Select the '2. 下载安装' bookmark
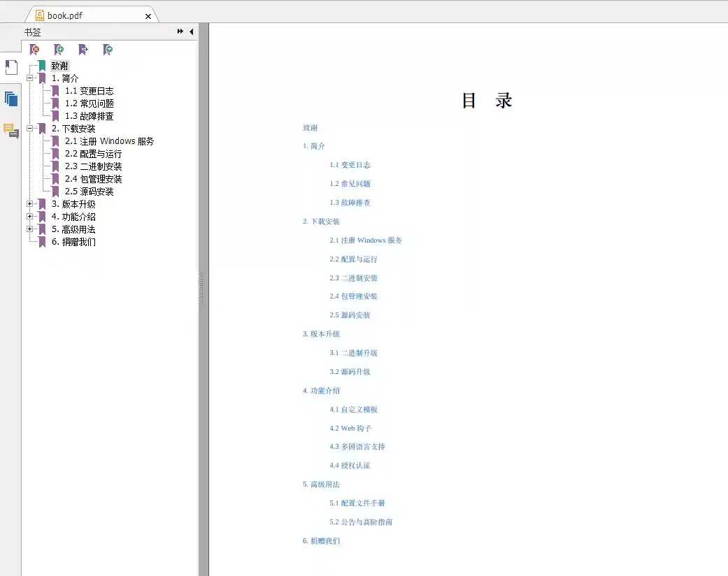This screenshot has height=576, width=728. pyautogui.click(x=73, y=129)
